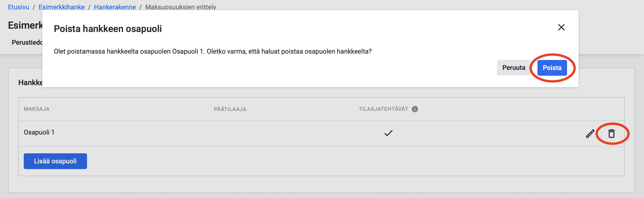Click the confirmation message text in dialog
This screenshot has height=198, width=644.
[x=212, y=51]
